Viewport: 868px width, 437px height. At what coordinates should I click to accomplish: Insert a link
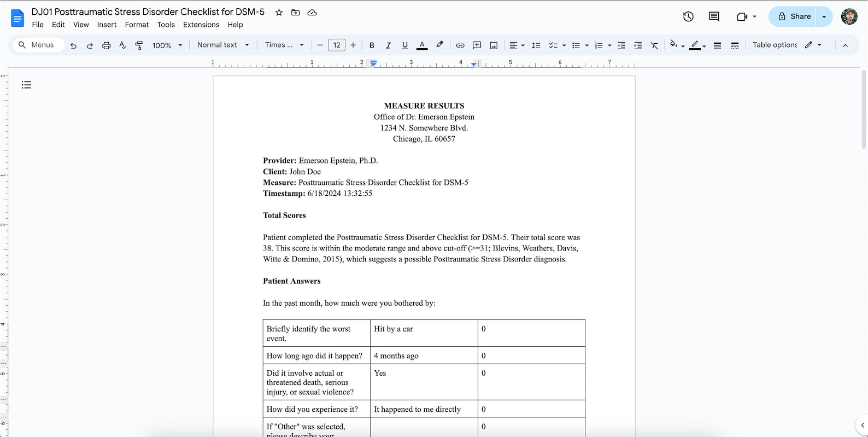click(x=460, y=45)
